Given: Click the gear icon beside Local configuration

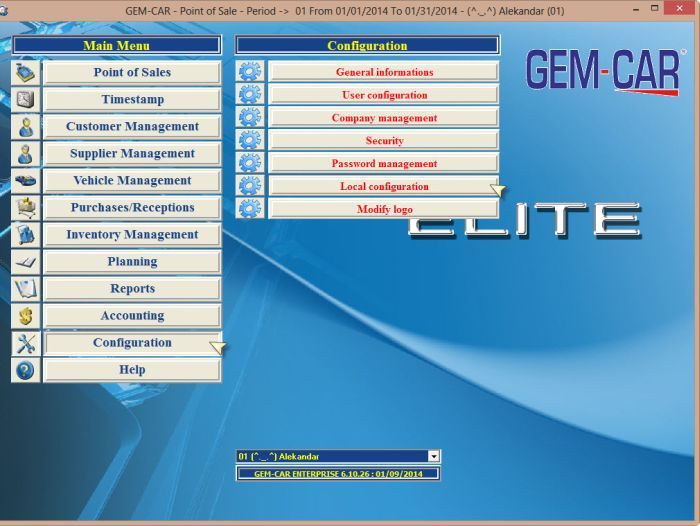Looking at the screenshot, I should [x=250, y=186].
